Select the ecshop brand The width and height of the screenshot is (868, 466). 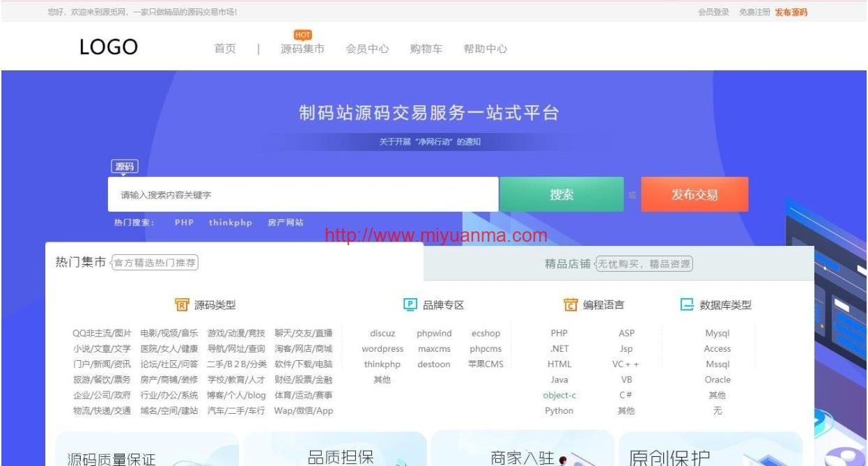486,333
